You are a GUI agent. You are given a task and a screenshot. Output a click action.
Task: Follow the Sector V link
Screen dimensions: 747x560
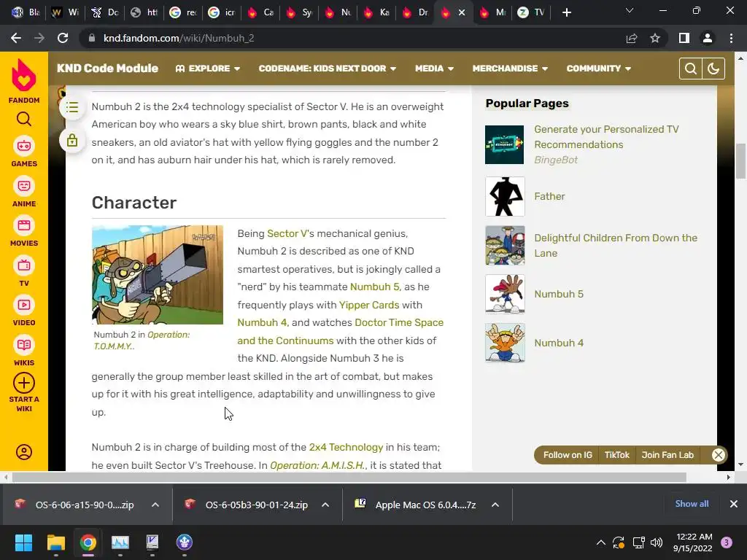pos(287,233)
